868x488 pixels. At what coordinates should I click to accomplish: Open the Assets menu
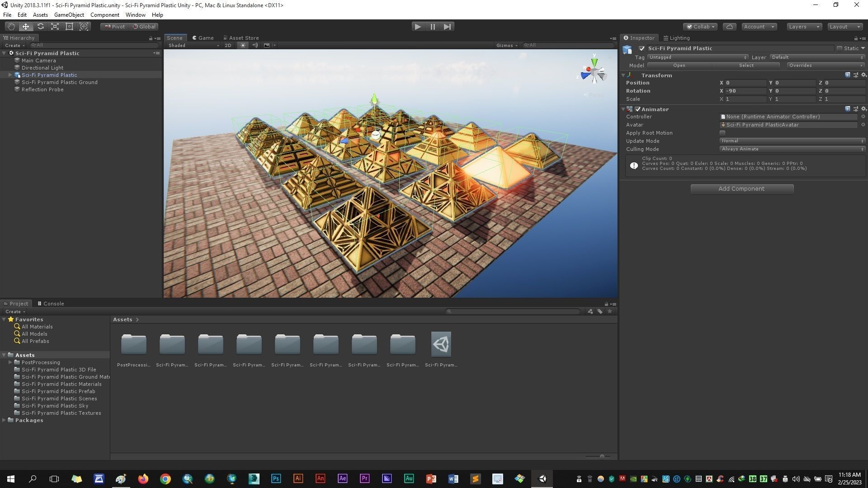[x=40, y=15]
